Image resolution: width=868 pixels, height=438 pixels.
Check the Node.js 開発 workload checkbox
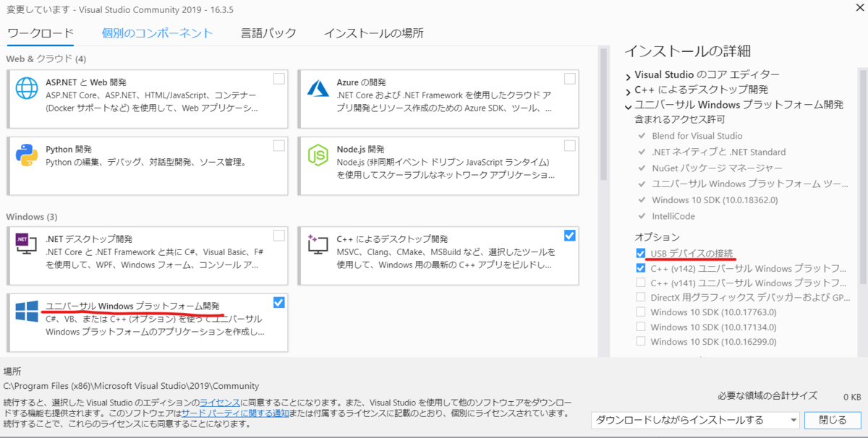click(570, 145)
